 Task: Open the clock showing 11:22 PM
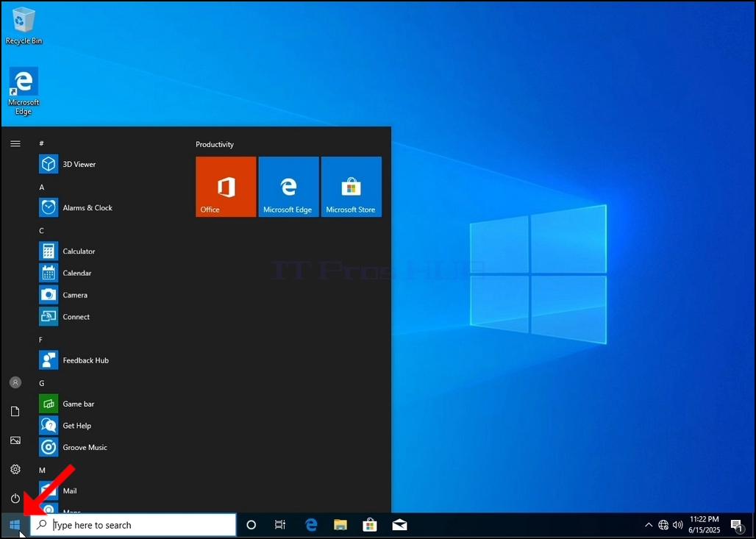(705, 524)
